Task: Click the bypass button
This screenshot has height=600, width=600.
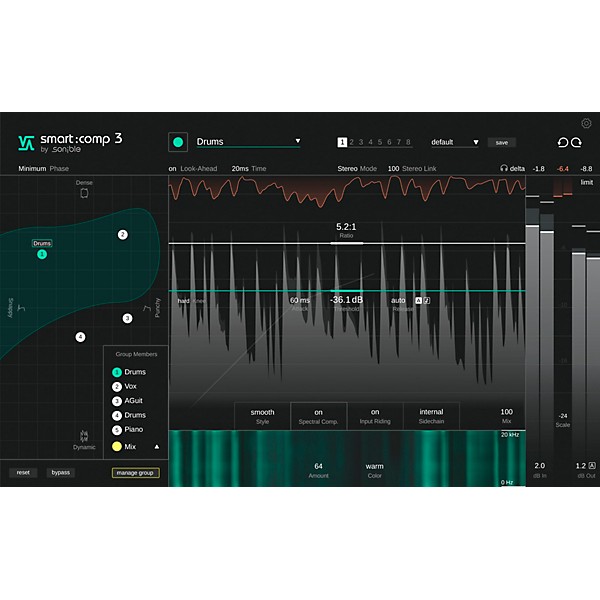Action: coord(60,473)
